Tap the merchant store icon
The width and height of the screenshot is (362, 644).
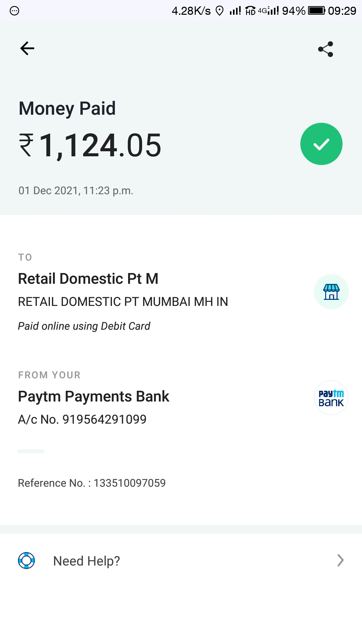331,292
